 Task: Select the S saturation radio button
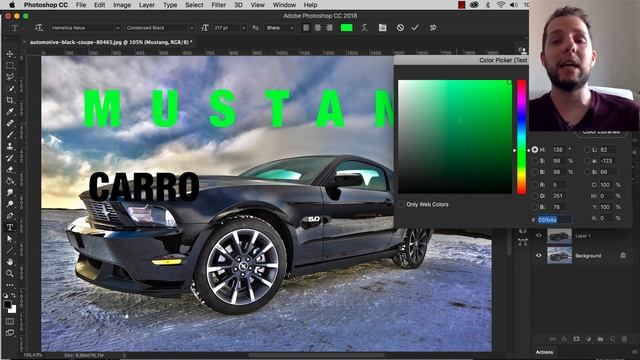click(x=535, y=161)
